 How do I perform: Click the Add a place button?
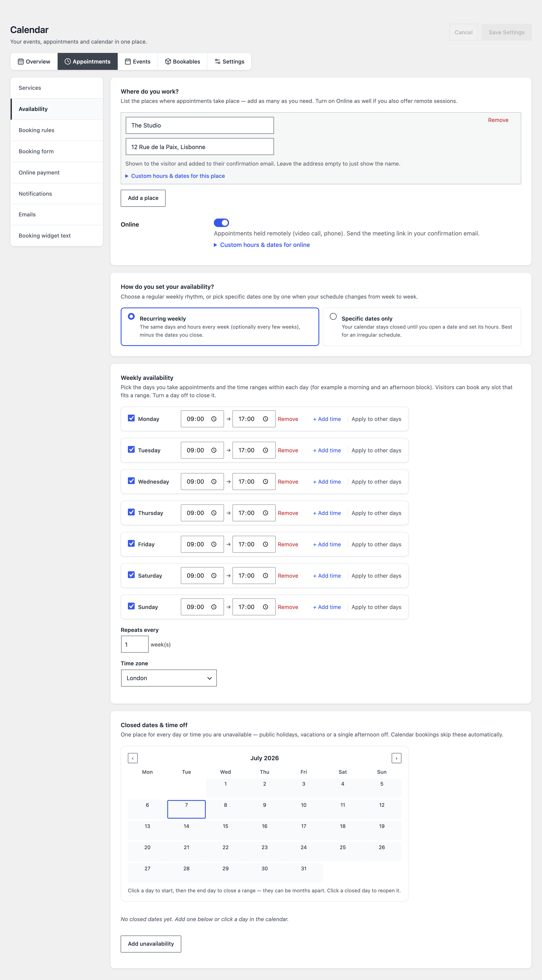coord(143,198)
